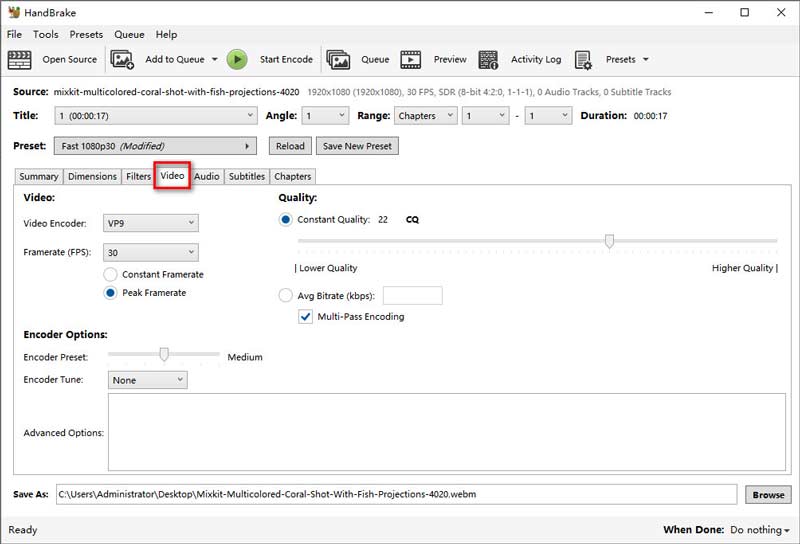The height and width of the screenshot is (544, 800).
Task: Expand the Presets toolbar dropdown arrow
Action: 646,59
